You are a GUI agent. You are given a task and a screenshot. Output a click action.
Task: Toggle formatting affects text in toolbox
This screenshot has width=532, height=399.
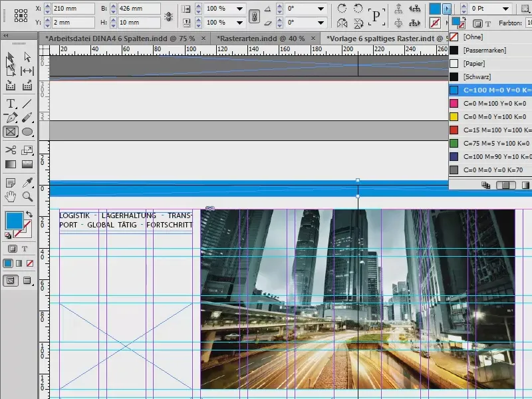point(25,249)
